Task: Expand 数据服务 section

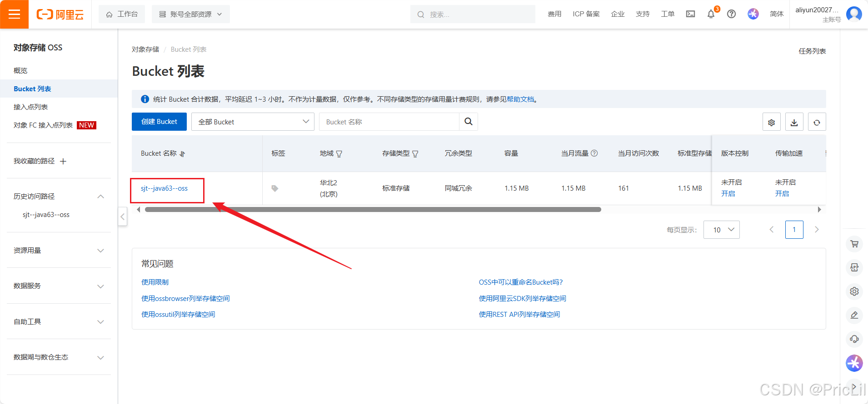Action: point(101,286)
